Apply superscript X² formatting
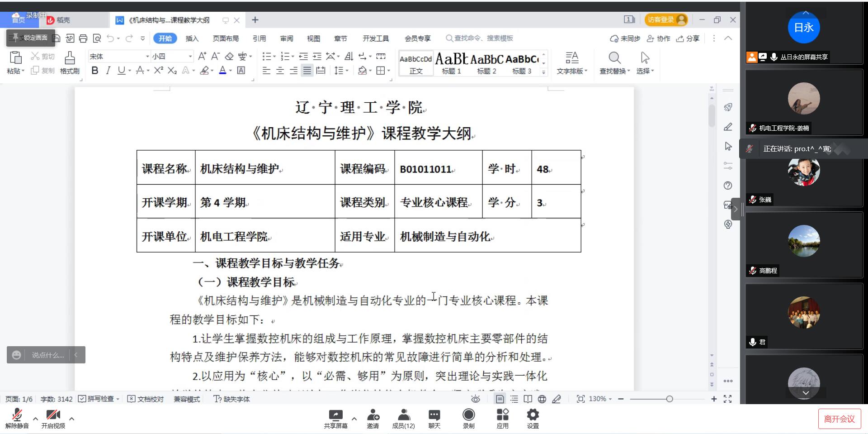This screenshot has height=434, width=868. point(158,70)
